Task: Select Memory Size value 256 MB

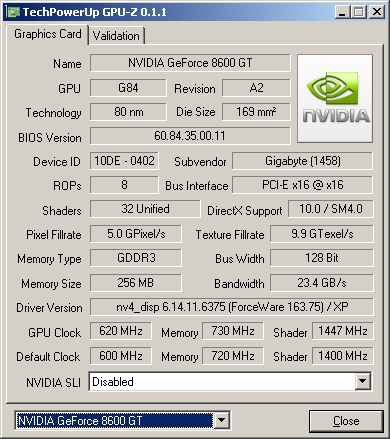Action: (x=136, y=283)
